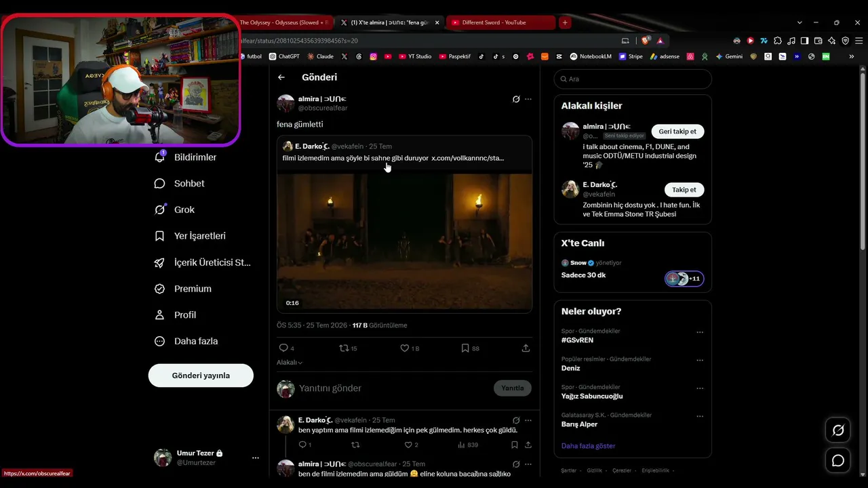Click the Grok icon in the sidebar
The height and width of the screenshot is (488, 868).
160,209
